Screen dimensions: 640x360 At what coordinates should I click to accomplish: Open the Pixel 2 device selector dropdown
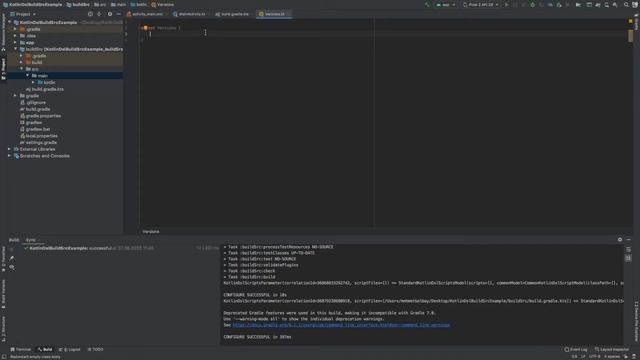481,5
